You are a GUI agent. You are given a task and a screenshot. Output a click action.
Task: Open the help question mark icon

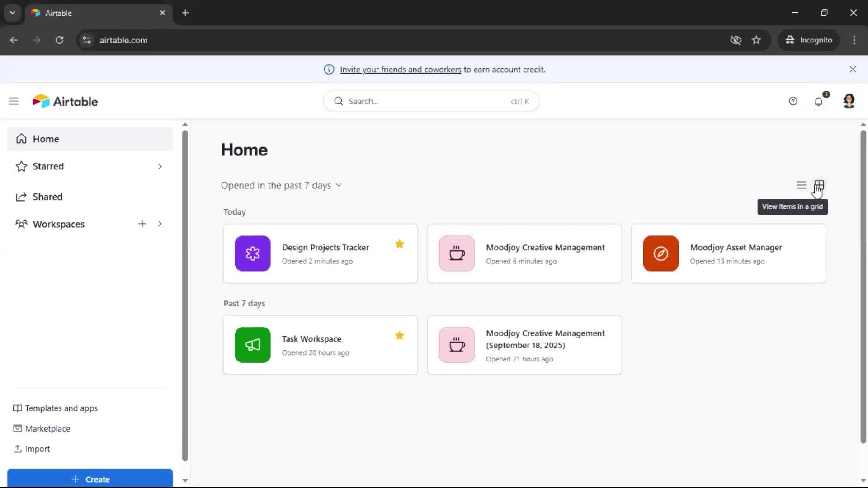tap(793, 101)
